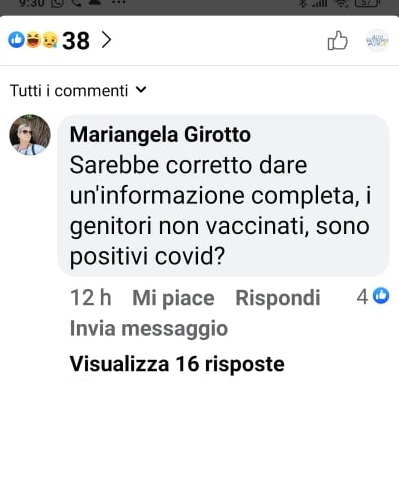The image size is (399, 485).
Task: Open the page avatar icon top right
Action: click(377, 40)
